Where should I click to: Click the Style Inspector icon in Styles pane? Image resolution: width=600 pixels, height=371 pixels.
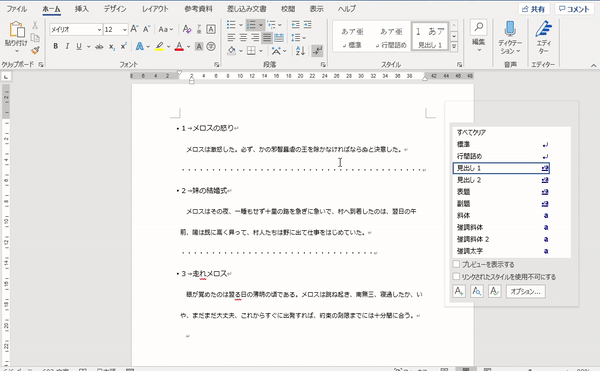477,291
